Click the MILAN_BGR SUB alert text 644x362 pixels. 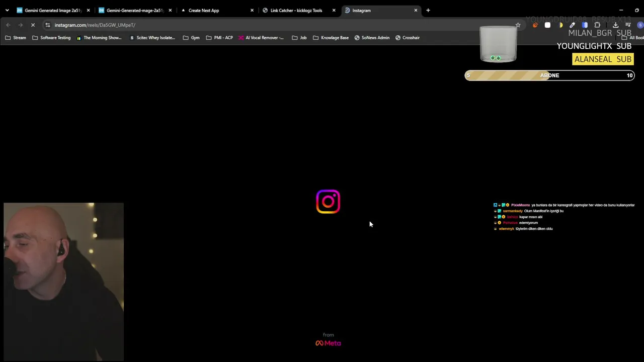(600, 33)
